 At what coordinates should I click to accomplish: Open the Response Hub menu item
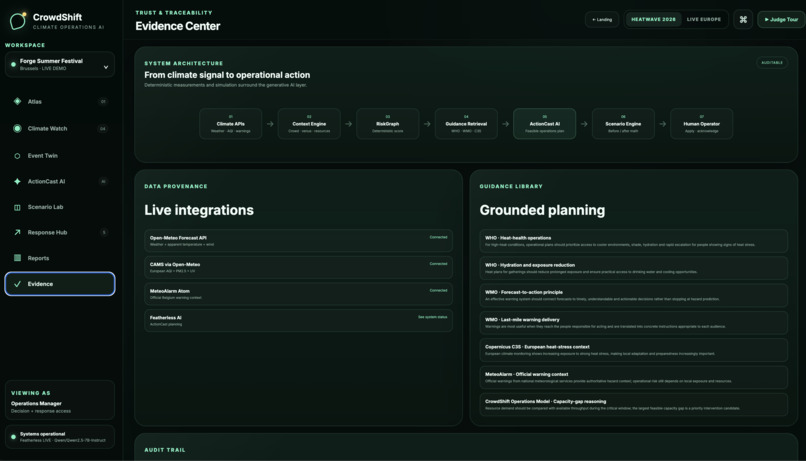(x=60, y=232)
